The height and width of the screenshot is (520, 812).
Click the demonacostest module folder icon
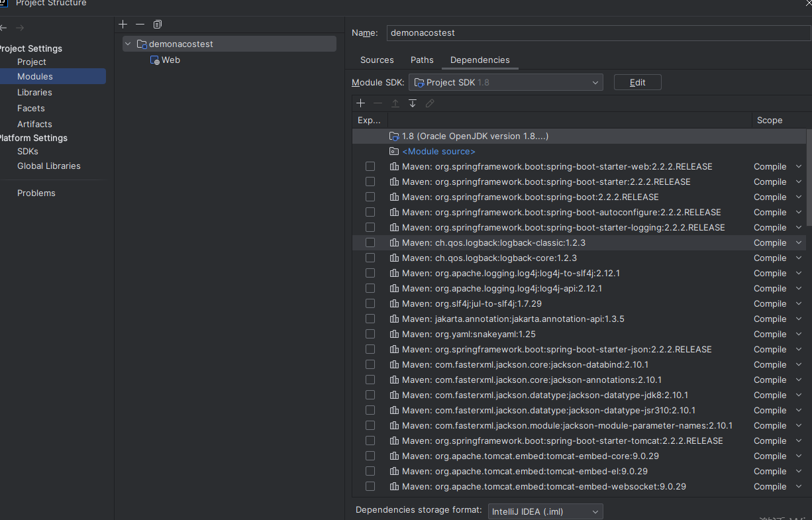141,44
